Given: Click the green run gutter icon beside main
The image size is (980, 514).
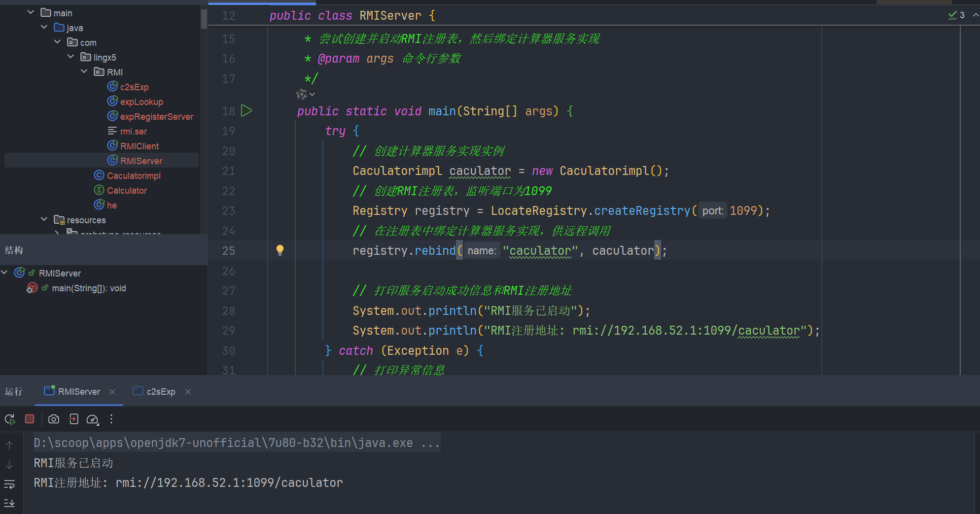Looking at the screenshot, I should [246, 111].
